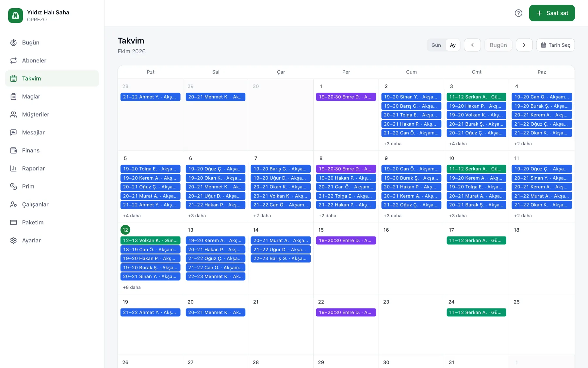The image size is (588, 368).
Task: Click the Saat sat button
Action: (552, 13)
